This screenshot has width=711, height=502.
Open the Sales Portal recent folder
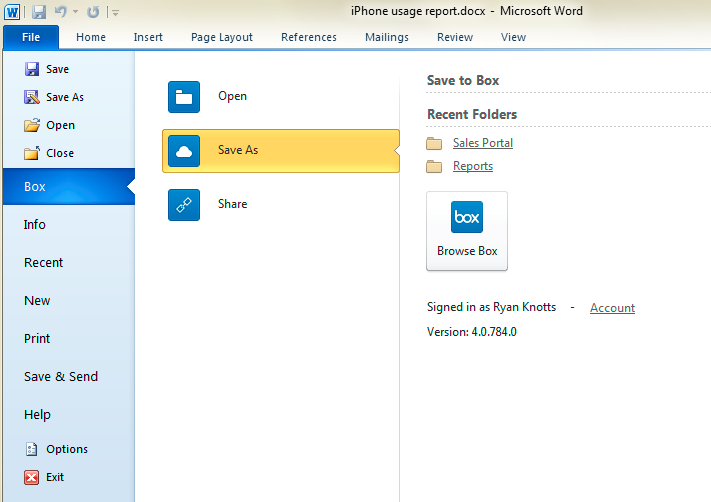483,143
